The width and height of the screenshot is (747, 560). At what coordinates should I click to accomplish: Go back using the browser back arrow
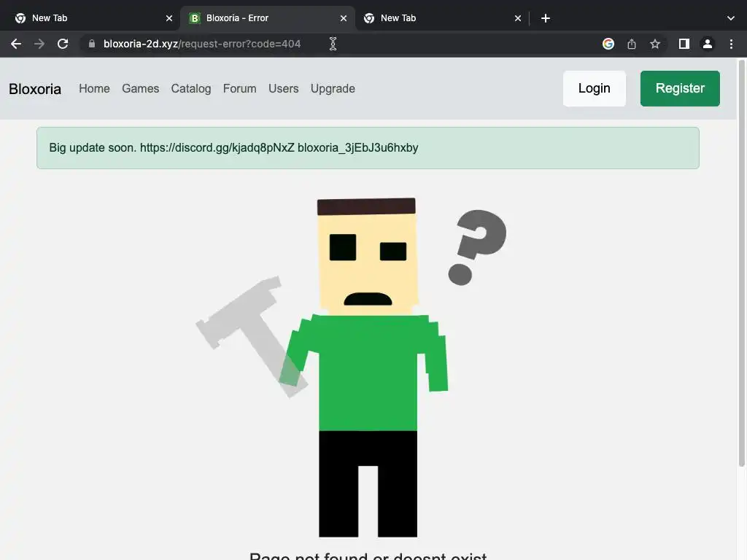click(16, 44)
